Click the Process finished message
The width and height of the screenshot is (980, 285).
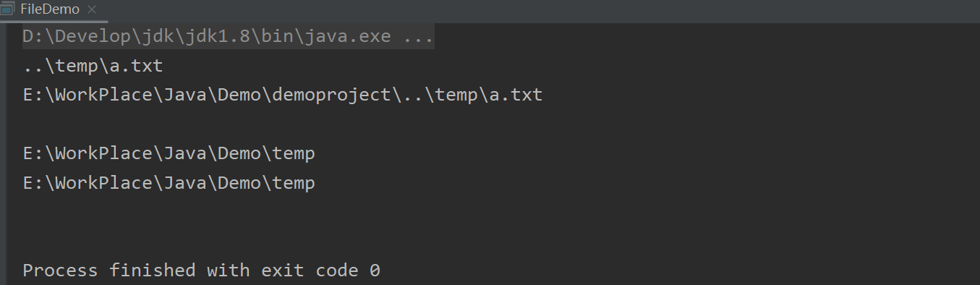202,271
